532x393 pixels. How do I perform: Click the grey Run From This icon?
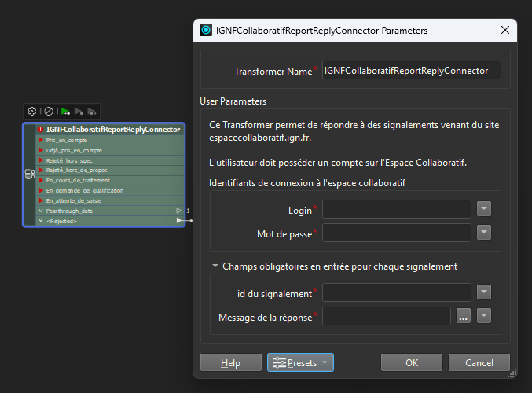point(79,112)
